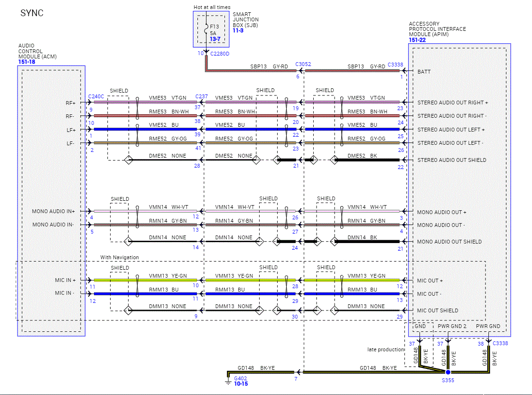Select MONO AUDIO OUT + label

[441, 212]
